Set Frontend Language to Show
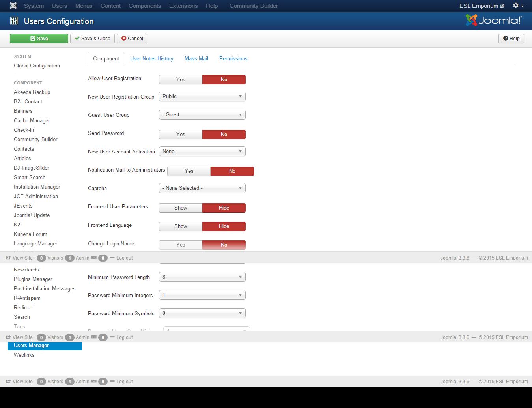 pos(181,226)
